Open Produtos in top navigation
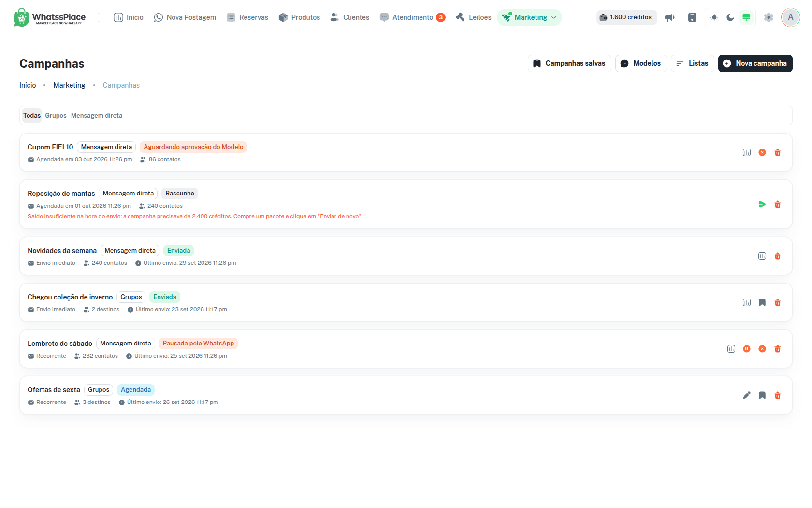The image size is (812, 508). click(299, 17)
